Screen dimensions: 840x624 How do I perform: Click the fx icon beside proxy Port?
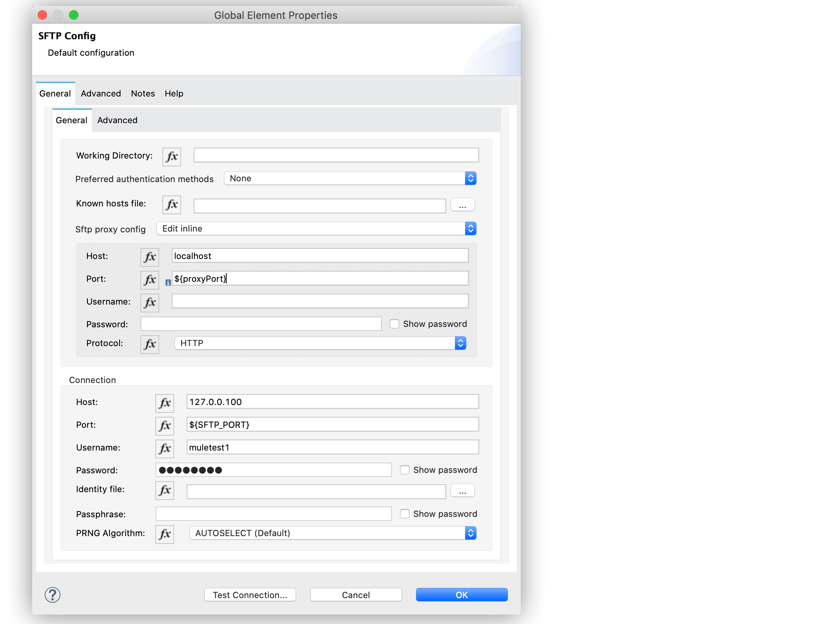tap(149, 279)
